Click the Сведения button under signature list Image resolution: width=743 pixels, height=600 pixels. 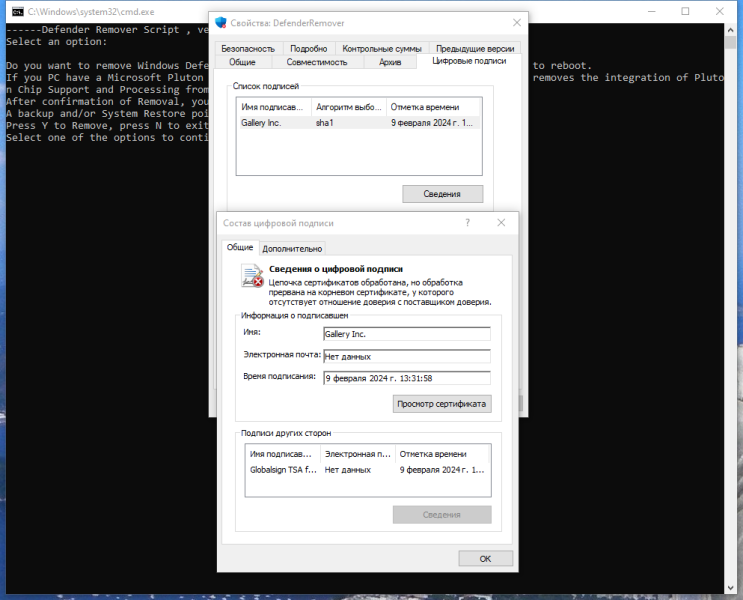pos(442,194)
